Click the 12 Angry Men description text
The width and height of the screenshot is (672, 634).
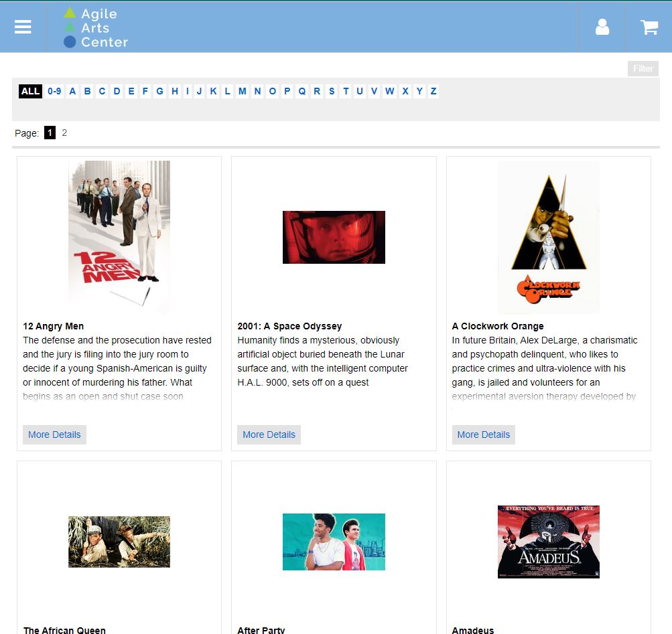tap(117, 368)
